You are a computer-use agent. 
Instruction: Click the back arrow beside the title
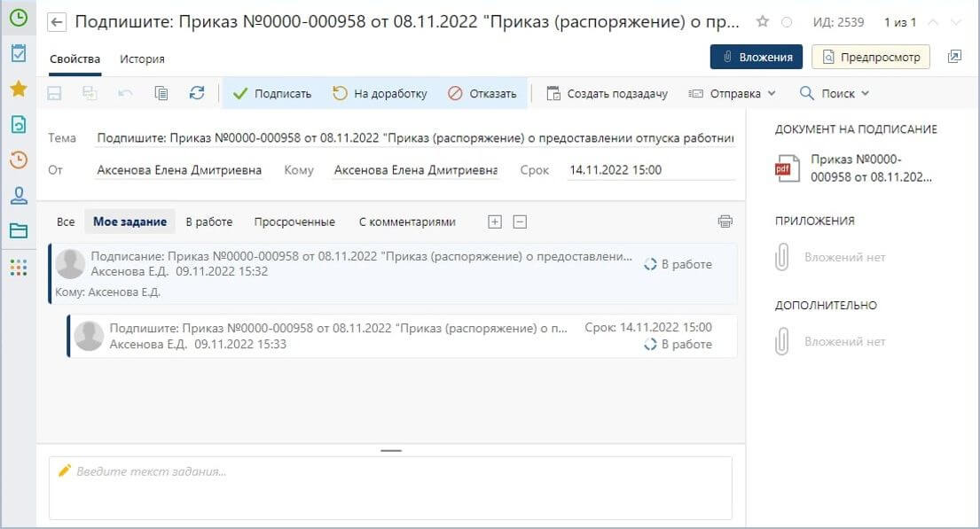click(58, 22)
